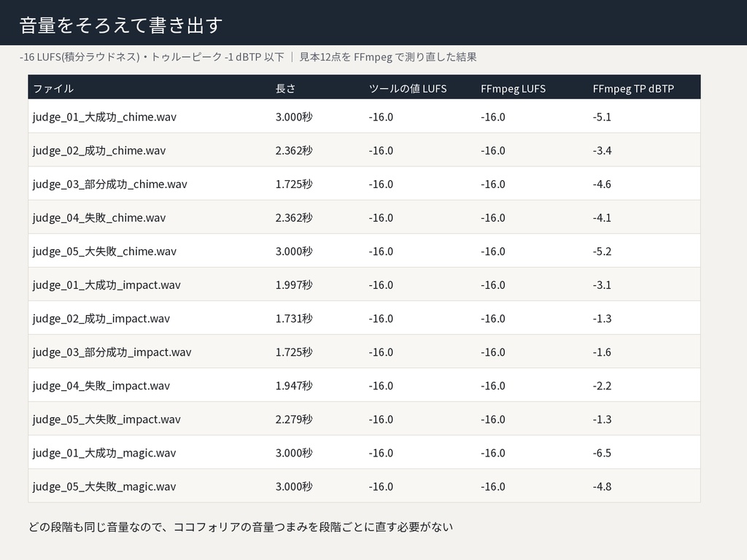
Task: Click the 1.997秒 length value
Action: click(294, 285)
